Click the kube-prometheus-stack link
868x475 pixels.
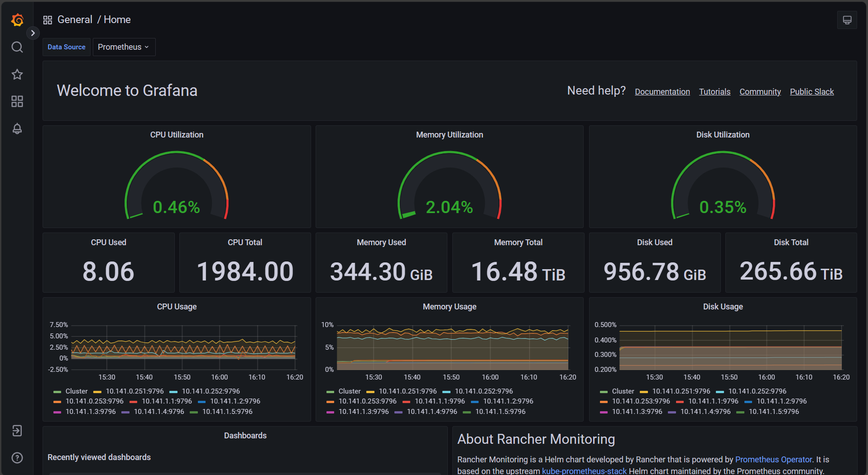pyautogui.click(x=584, y=470)
